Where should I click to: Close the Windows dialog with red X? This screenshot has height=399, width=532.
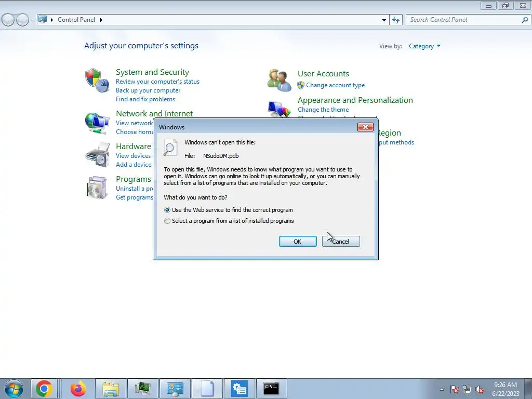[x=365, y=127]
